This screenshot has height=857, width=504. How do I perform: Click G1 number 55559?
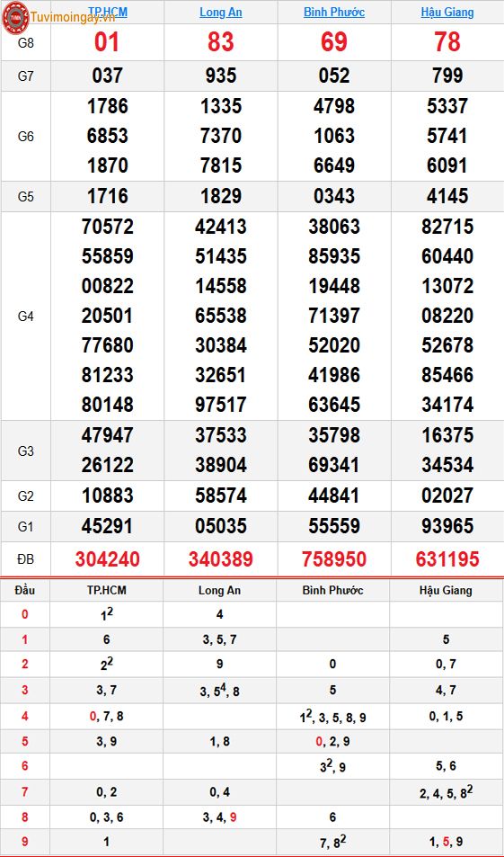(x=334, y=526)
